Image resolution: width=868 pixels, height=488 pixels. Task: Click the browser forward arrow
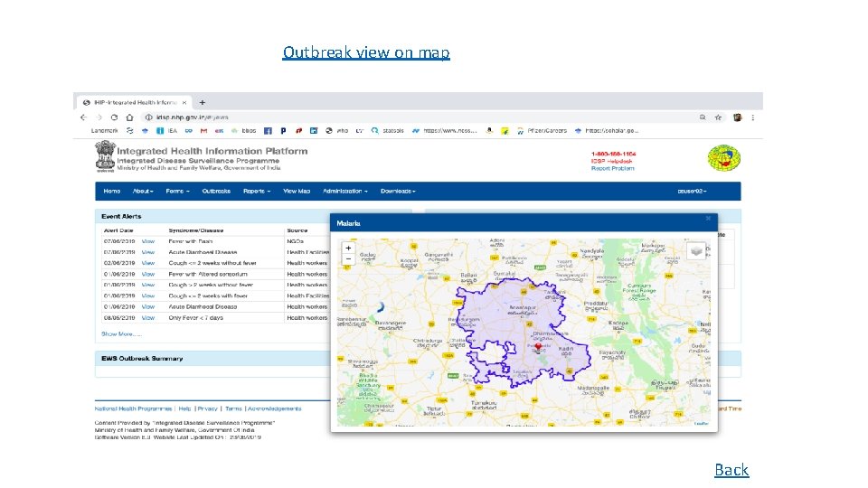pos(99,117)
